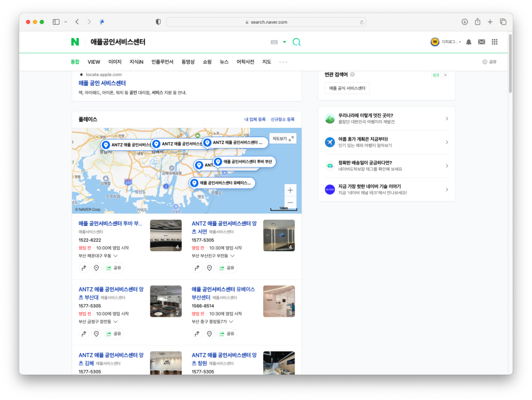This screenshot has height=400, width=532.
Task: Open 여름 휴가 계획은 지금부터 banner
Action: [387, 142]
